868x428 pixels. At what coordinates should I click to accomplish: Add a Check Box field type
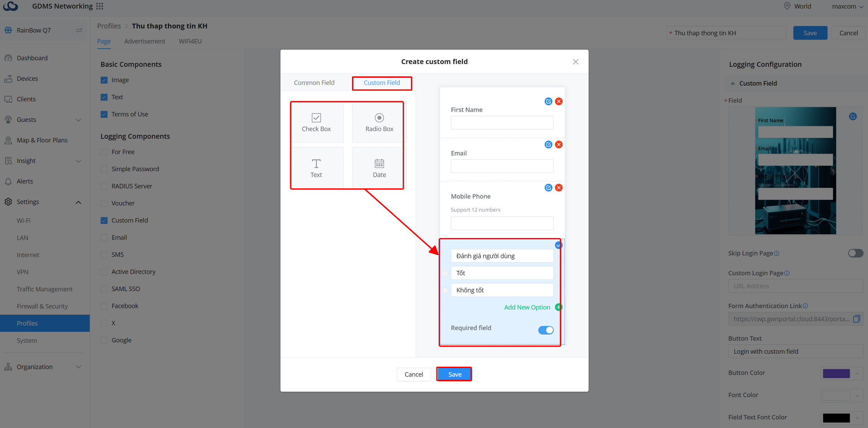[316, 122]
